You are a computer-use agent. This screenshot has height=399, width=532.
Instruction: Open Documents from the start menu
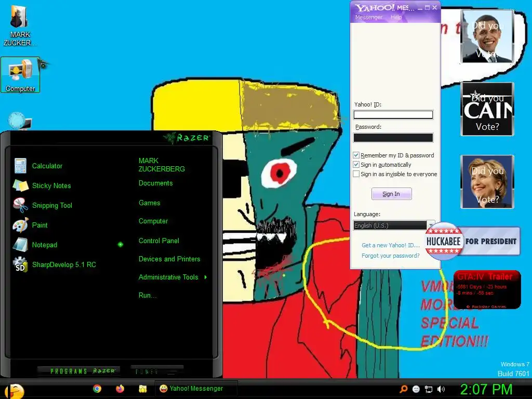pos(155,183)
